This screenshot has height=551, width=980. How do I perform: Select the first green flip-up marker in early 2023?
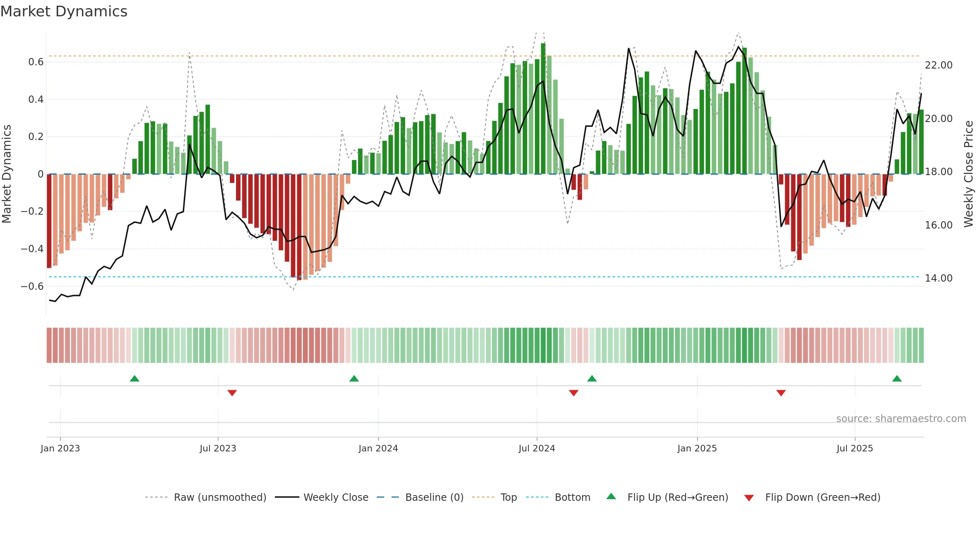pyautogui.click(x=135, y=378)
